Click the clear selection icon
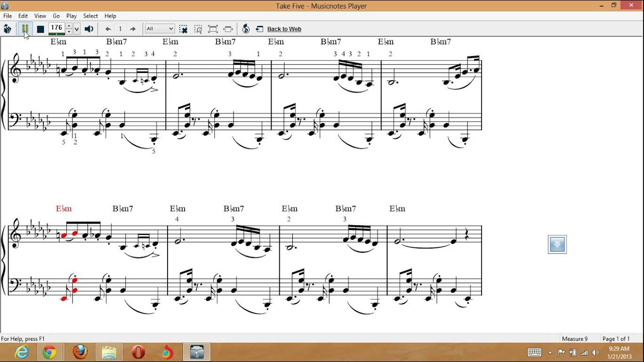644x362 pixels. [x=183, y=29]
